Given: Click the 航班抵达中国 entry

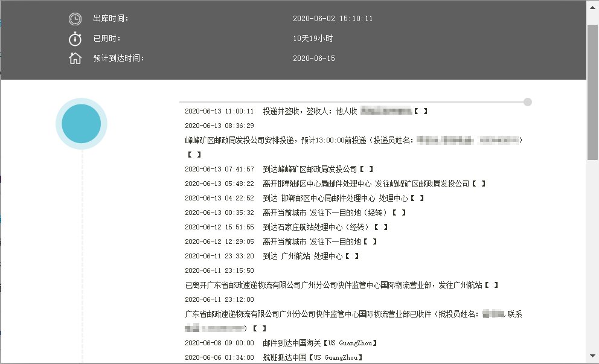Looking at the screenshot, I should [x=313, y=358].
